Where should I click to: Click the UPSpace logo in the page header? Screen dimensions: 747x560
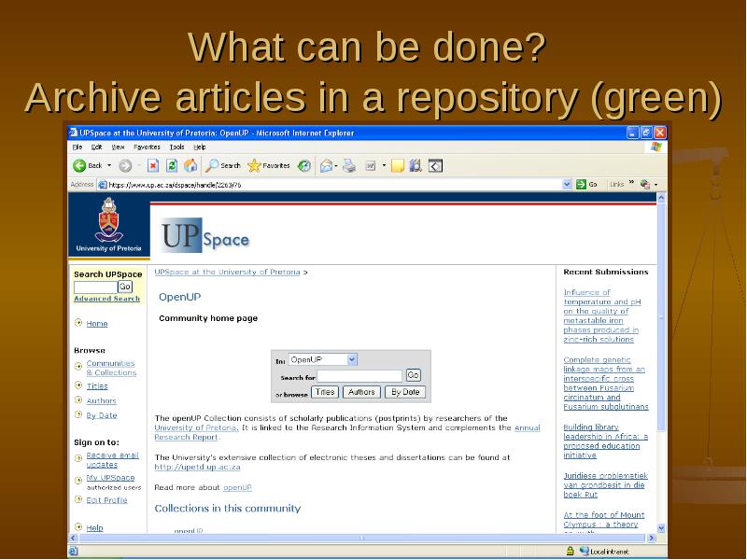[x=205, y=235]
